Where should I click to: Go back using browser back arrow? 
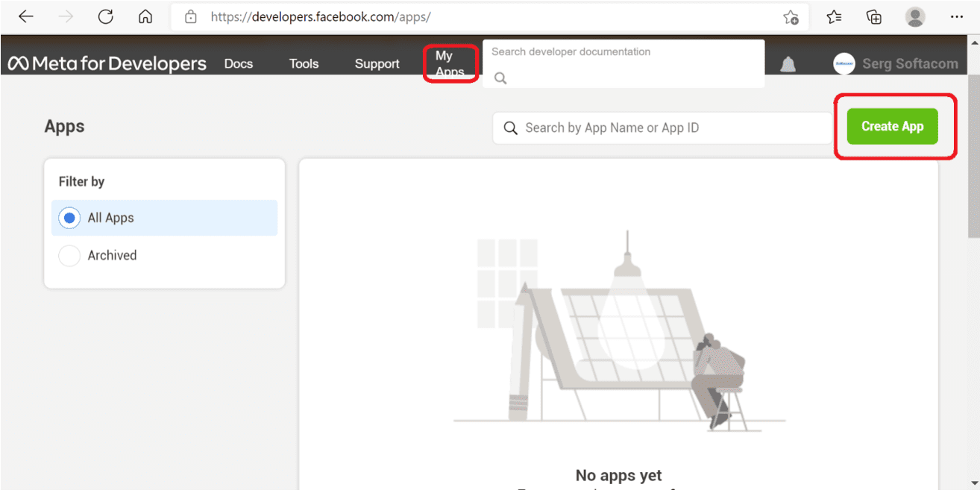26,16
